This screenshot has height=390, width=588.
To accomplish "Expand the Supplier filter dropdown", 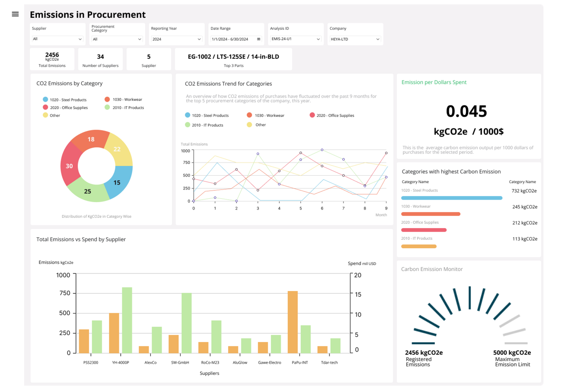I will (57, 39).
